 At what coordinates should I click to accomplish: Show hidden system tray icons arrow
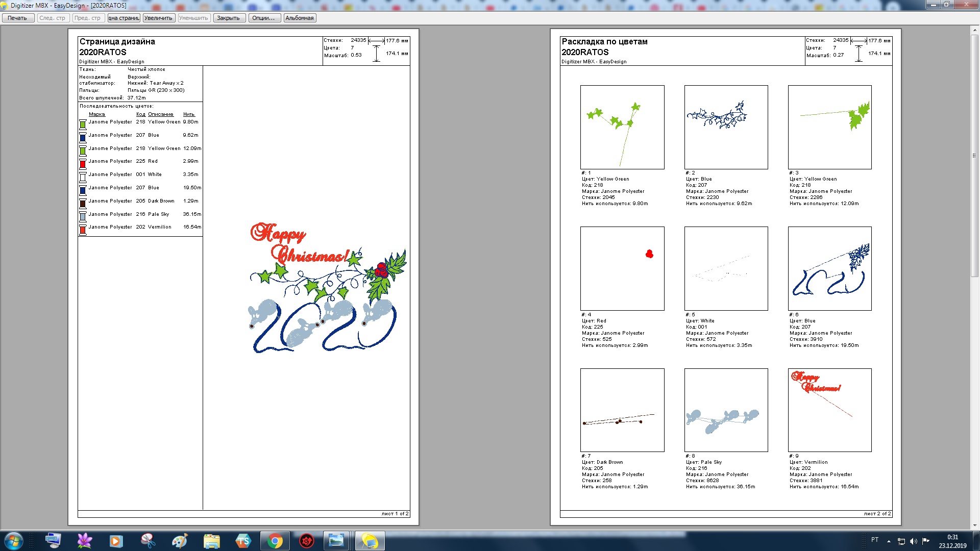click(889, 541)
